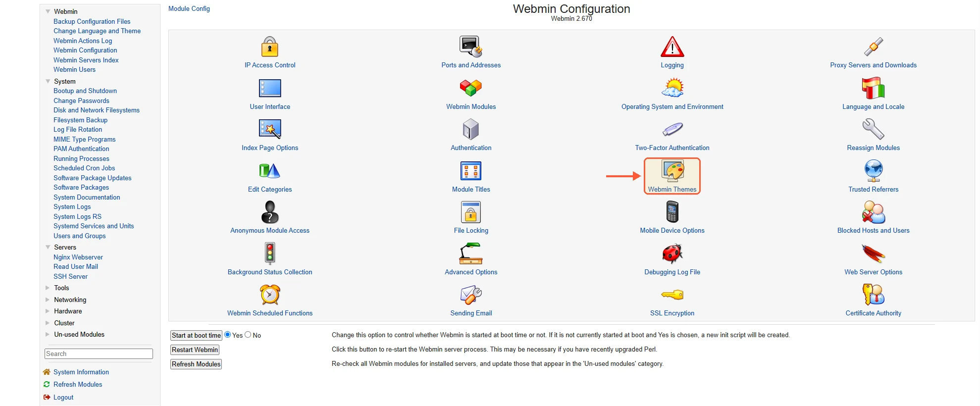
Task: Collapse the Webmin sidebar category
Action: point(48,11)
